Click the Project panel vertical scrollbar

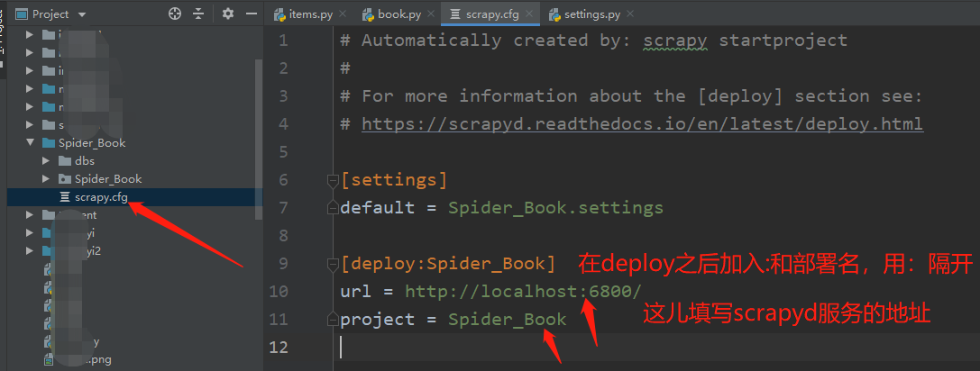click(259, 140)
